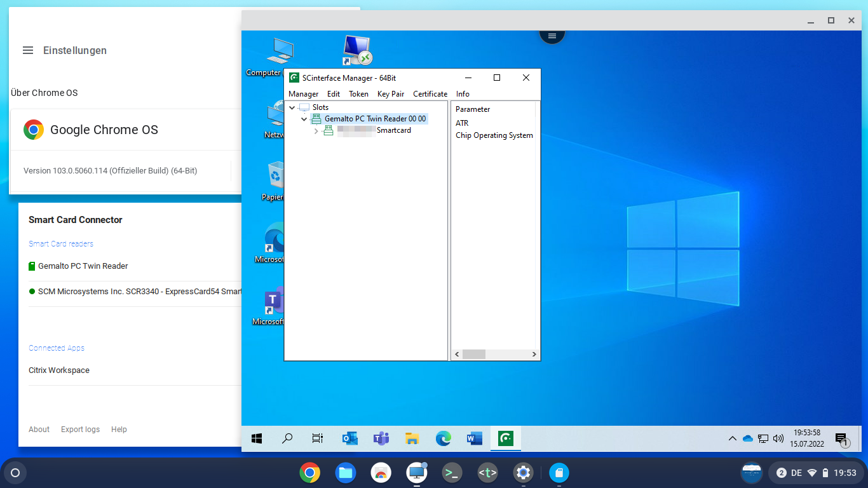Launch Word from the Windows taskbar
The height and width of the screenshot is (488, 868).
click(474, 438)
